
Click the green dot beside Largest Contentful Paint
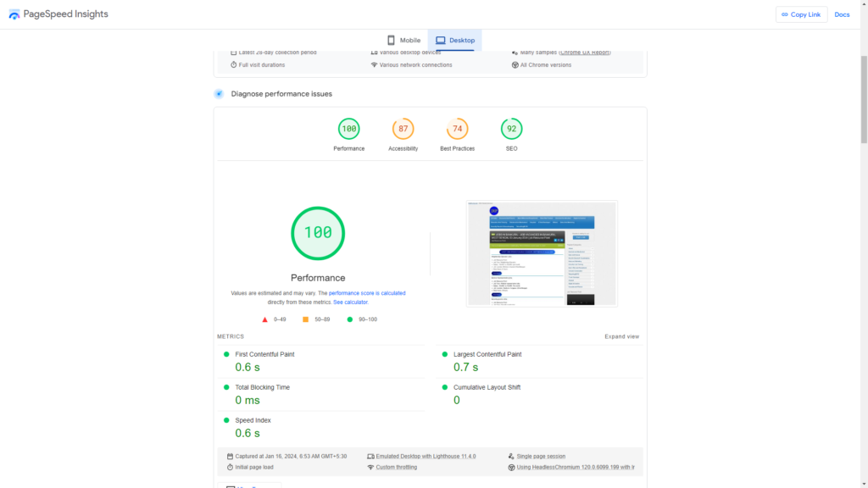(x=444, y=354)
